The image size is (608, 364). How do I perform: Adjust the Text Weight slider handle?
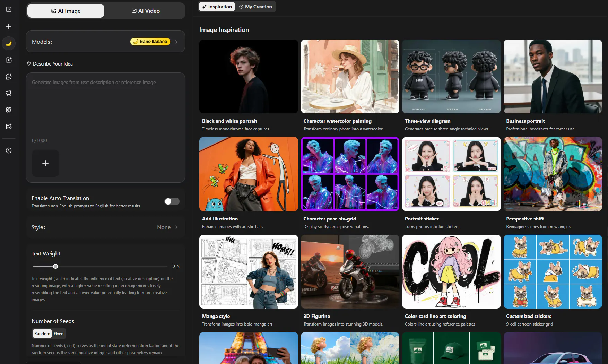tap(55, 266)
